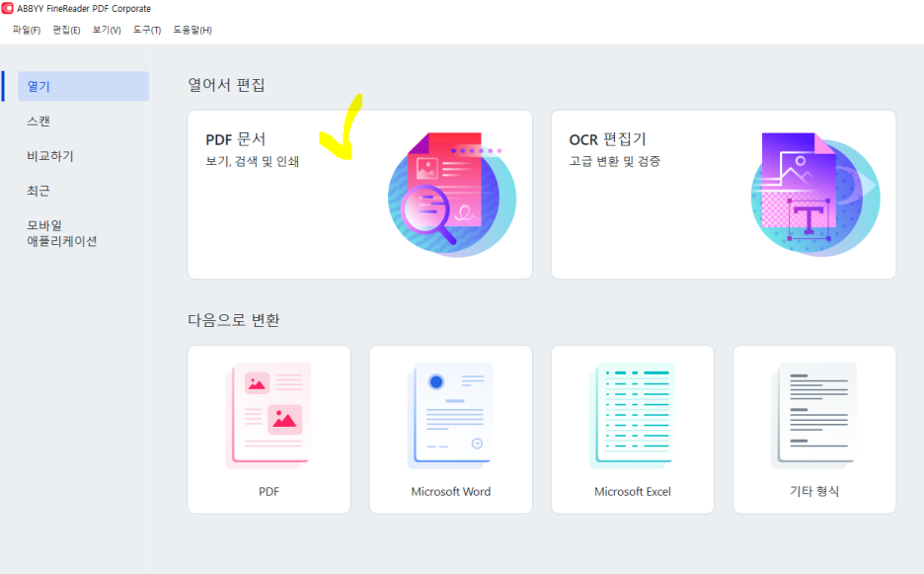Open the 도움말(H) menu

192,30
